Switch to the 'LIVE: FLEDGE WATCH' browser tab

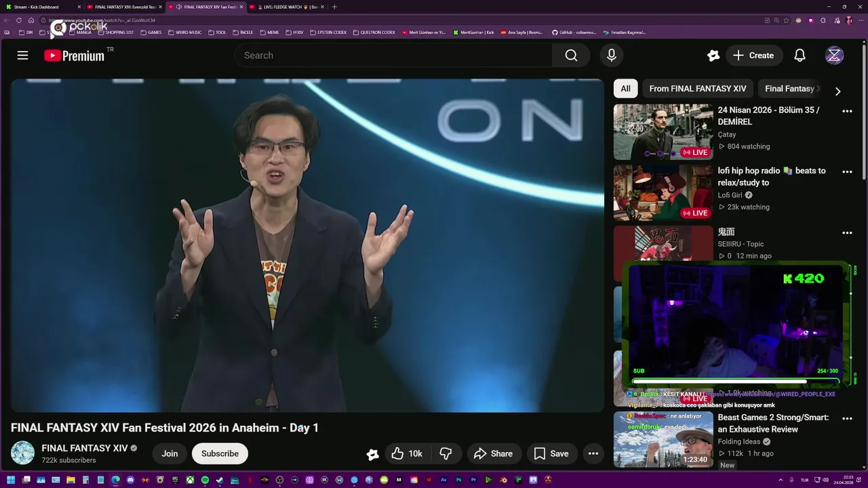[x=285, y=7]
